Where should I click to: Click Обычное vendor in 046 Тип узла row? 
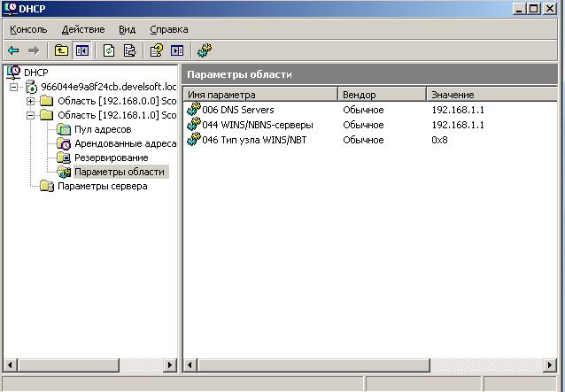click(x=363, y=140)
